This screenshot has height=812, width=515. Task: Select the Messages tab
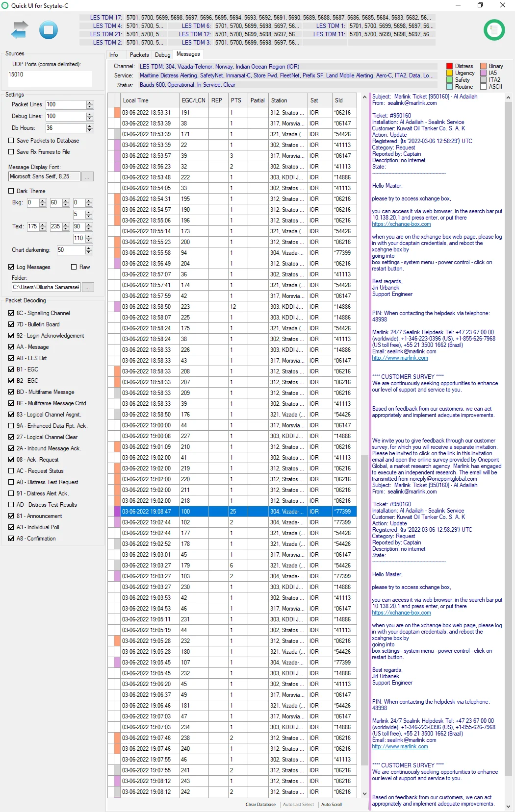(188, 54)
